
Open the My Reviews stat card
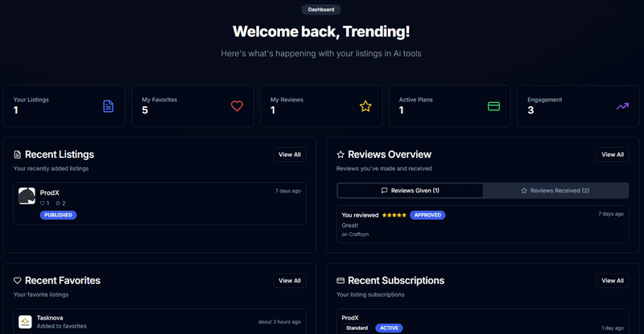coord(321,106)
